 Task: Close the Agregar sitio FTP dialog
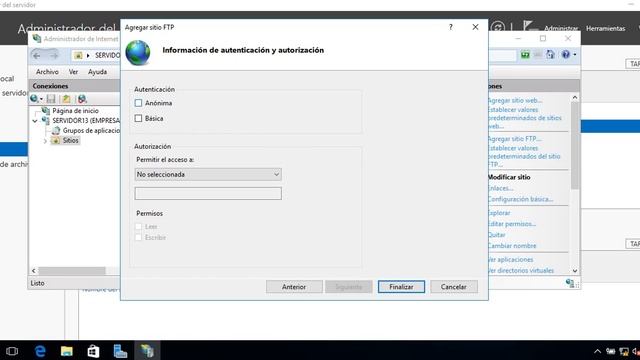(475, 27)
